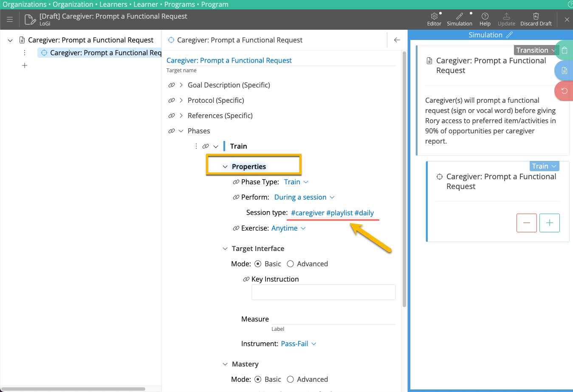This screenshot has height=392, width=573.
Task: Click the back arrow in the editor panel
Action: click(x=397, y=40)
